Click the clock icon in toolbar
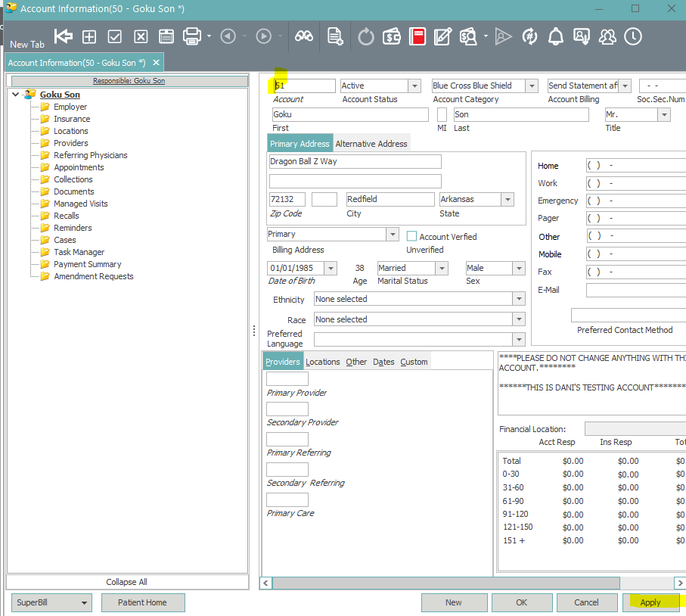Screen dimensions: 686x616 coord(632,36)
